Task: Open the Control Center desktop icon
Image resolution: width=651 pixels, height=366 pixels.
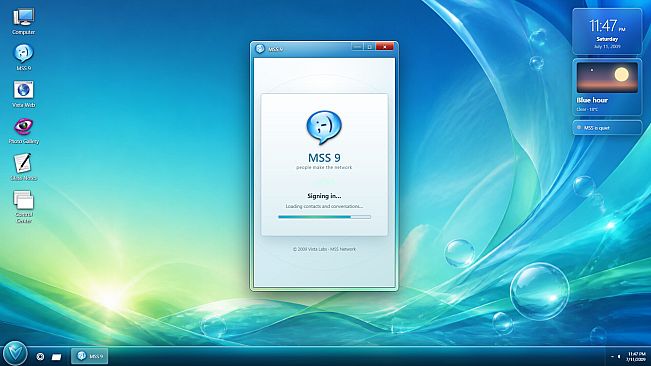Action: pos(24,206)
